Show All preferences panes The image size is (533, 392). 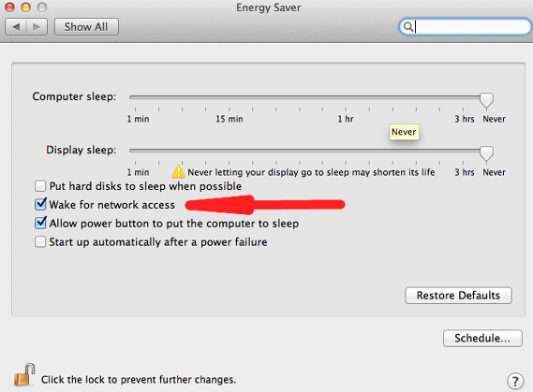pyautogui.click(x=86, y=27)
